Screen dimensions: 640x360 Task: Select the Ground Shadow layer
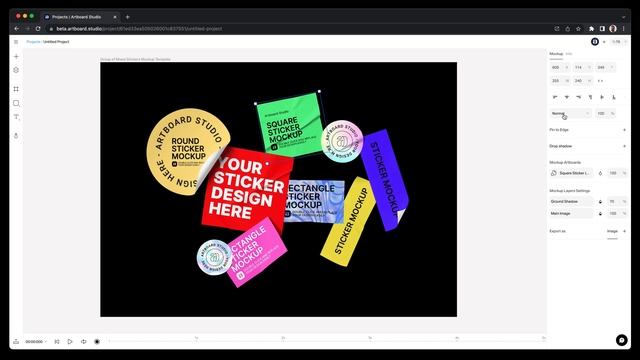pyautogui.click(x=571, y=202)
